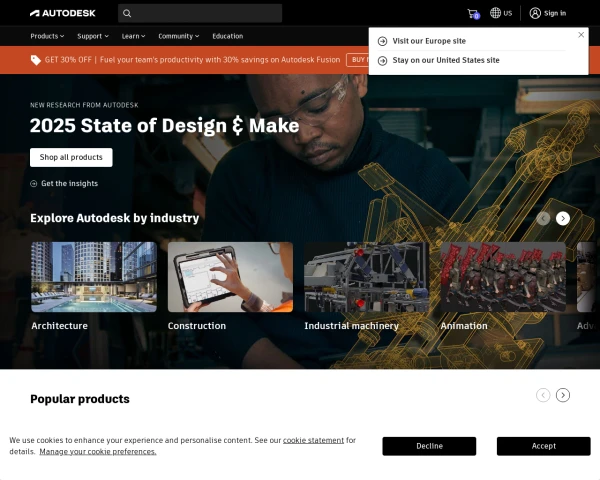Open the Architecture industry thumbnail
Image resolution: width=600 pixels, height=480 pixels.
94,277
